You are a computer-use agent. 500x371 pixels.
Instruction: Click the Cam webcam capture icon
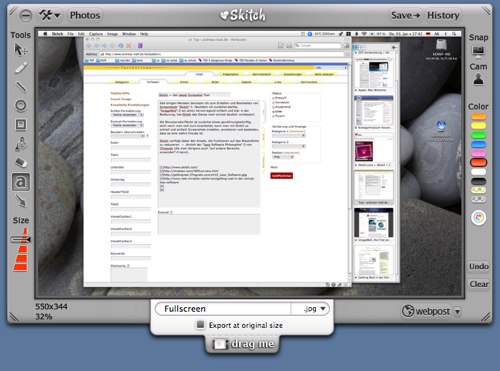coord(478,80)
